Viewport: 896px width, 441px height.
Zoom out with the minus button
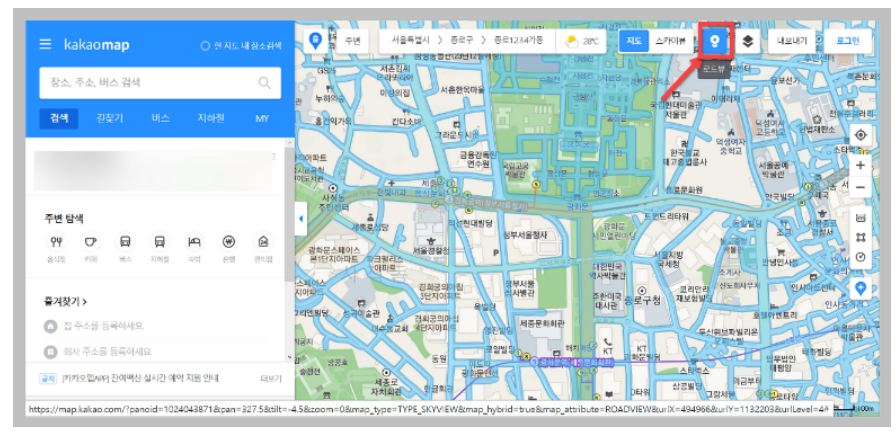860,187
